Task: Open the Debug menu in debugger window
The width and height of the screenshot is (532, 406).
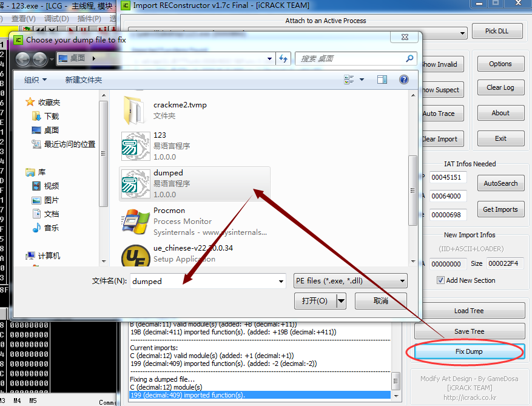Action: coord(56,19)
